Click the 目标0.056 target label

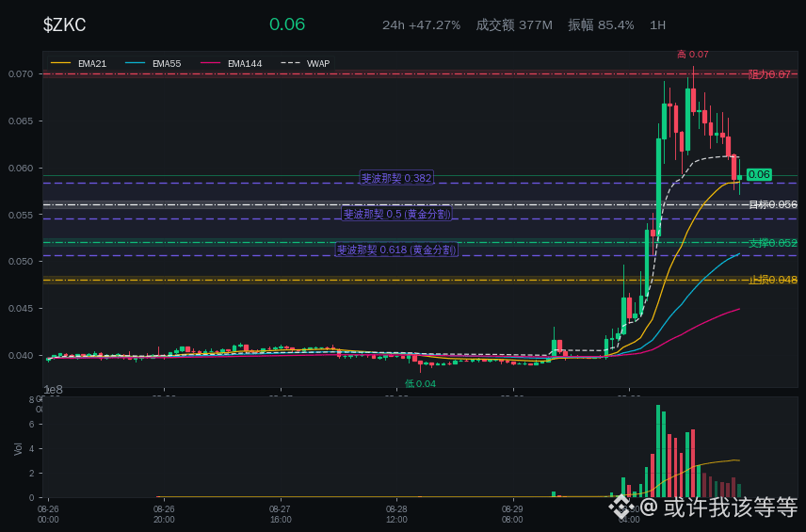[x=773, y=204]
